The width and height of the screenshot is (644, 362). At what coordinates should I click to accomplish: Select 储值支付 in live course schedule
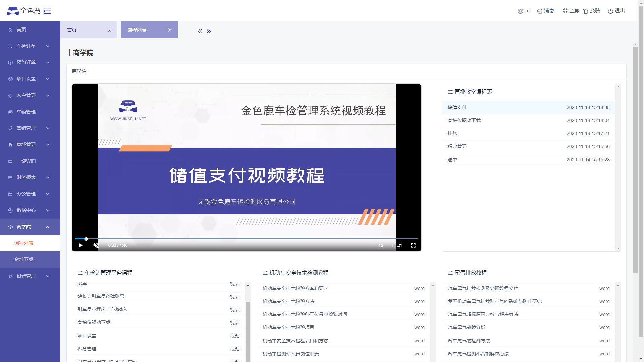coord(529,107)
